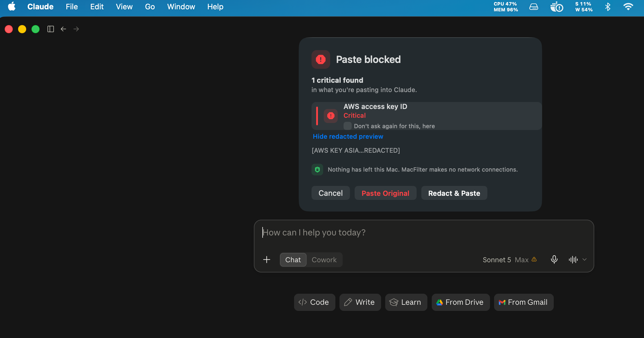Select the Write suggestion chip

(x=360, y=302)
